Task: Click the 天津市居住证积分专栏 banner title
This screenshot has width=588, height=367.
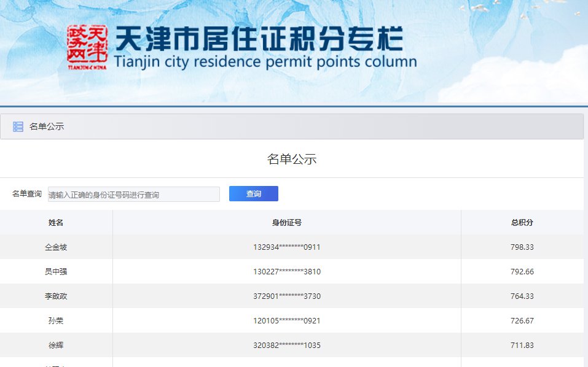Action: [259, 41]
